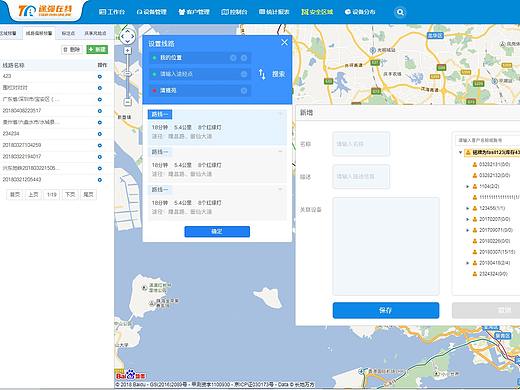Viewport: 520px width, 390px height.
Task: Zoom out with map minus button
Action: click(128, 102)
